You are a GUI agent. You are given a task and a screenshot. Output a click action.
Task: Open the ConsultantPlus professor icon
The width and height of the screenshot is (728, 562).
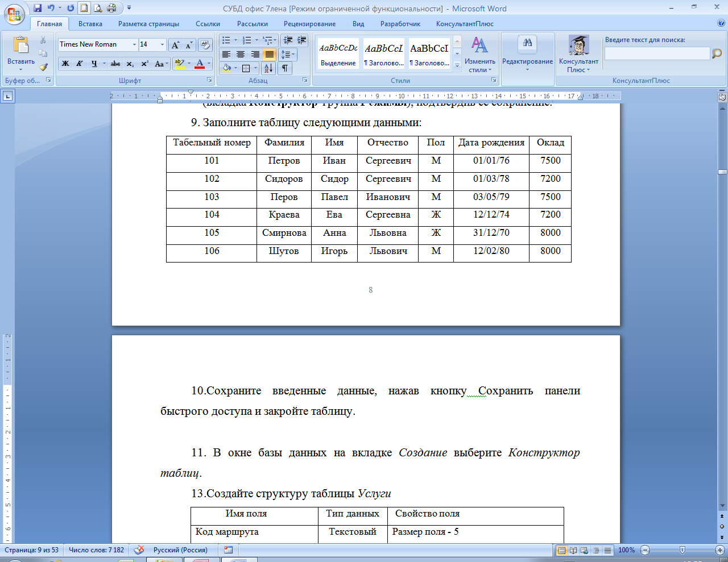578,45
